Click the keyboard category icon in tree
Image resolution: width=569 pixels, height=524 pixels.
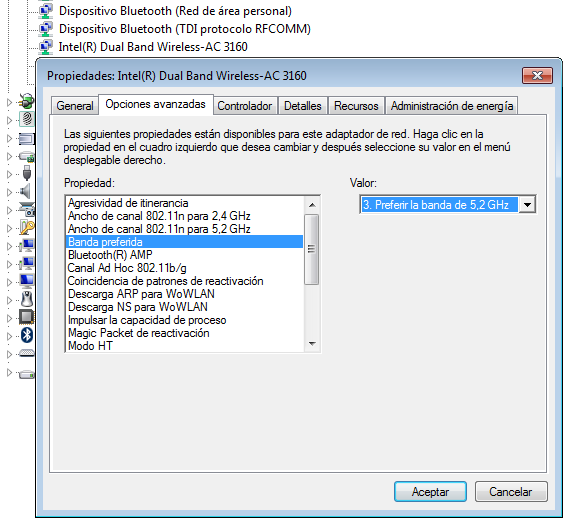[27, 353]
